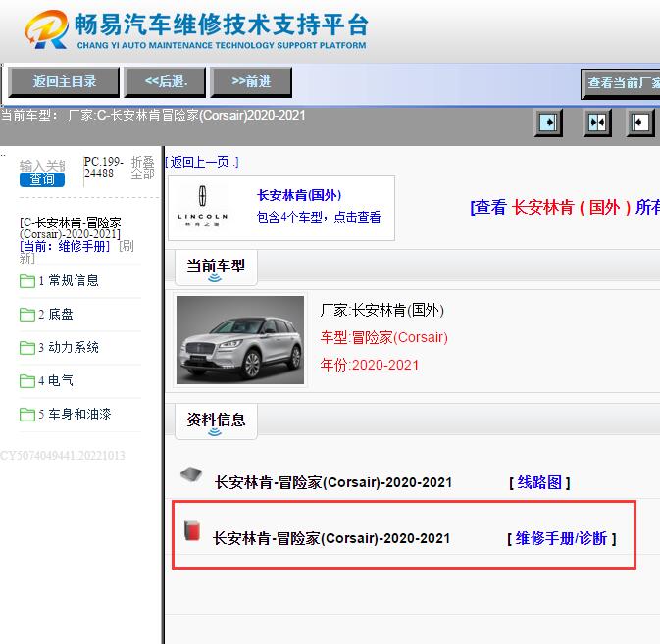Click sidebar title C-长安林肯-冒险家
The height and width of the screenshot is (644, 660).
(71, 228)
